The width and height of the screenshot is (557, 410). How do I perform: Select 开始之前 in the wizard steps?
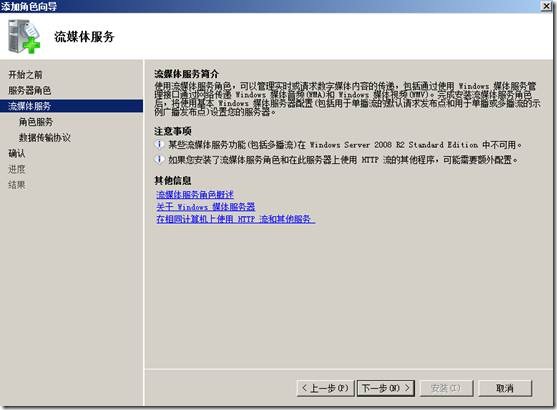click(x=25, y=75)
